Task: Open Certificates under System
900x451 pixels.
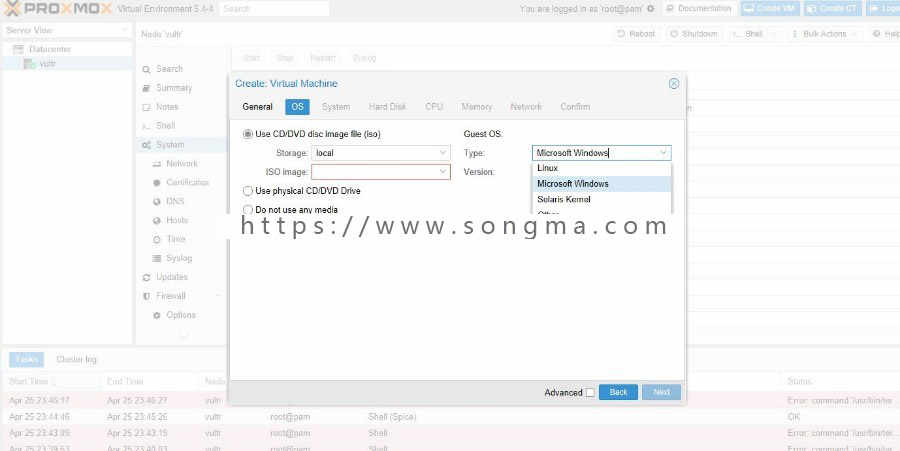Action: click(x=188, y=182)
